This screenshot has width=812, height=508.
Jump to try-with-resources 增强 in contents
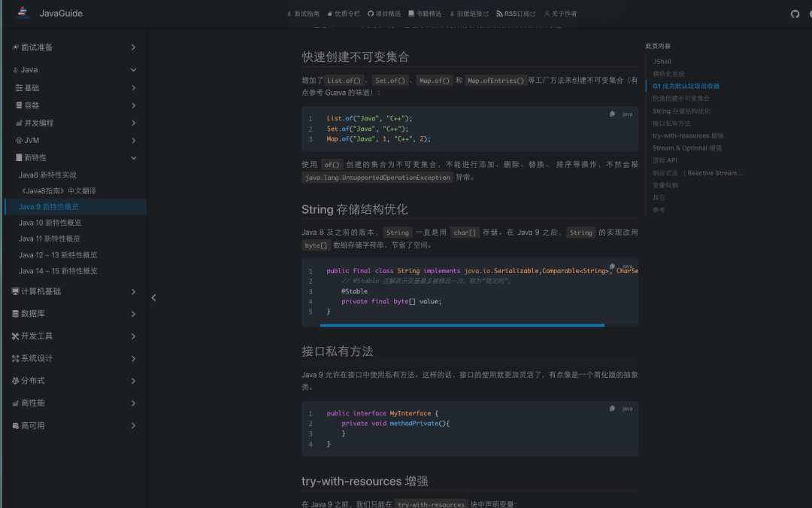[x=688, y=135]
